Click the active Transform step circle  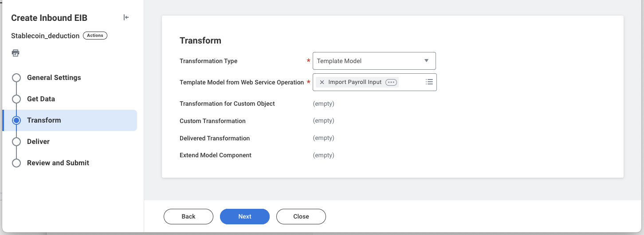(16, 120)
